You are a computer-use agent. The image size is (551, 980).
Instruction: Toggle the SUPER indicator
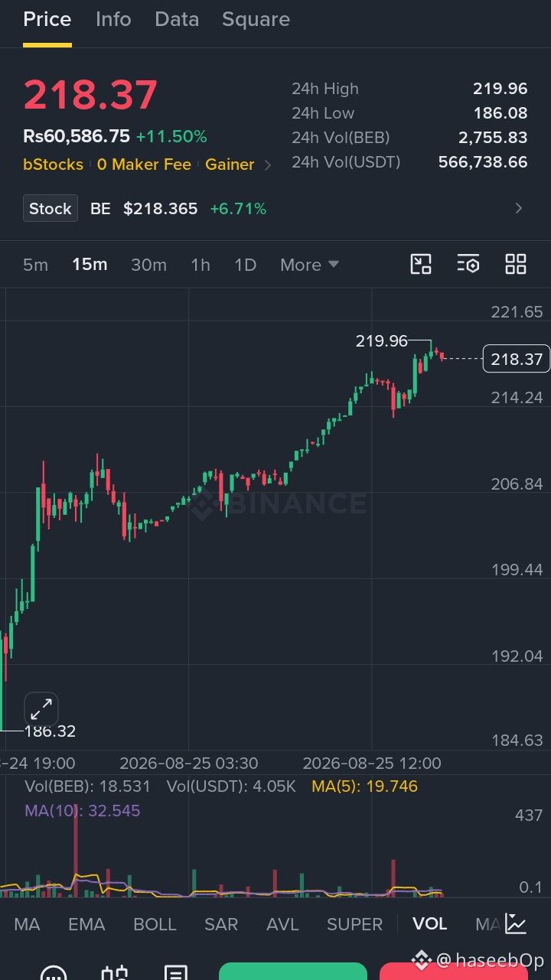pos(354,924)
